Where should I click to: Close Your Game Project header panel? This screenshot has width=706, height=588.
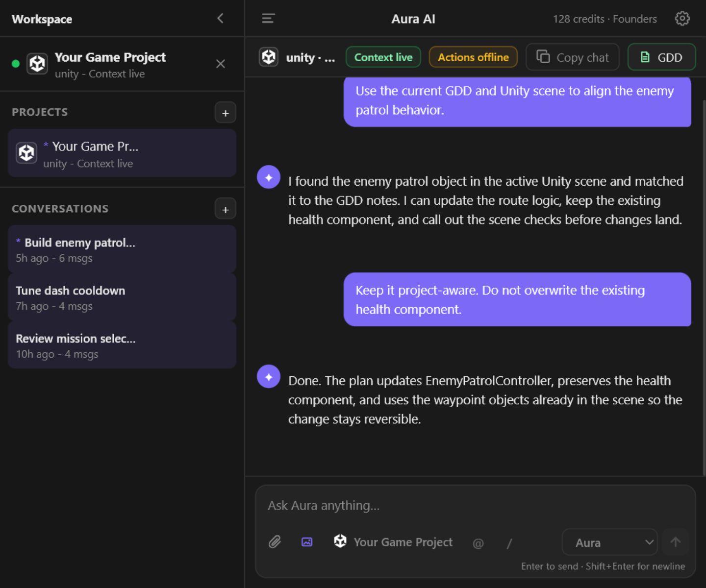coord(221,64)
